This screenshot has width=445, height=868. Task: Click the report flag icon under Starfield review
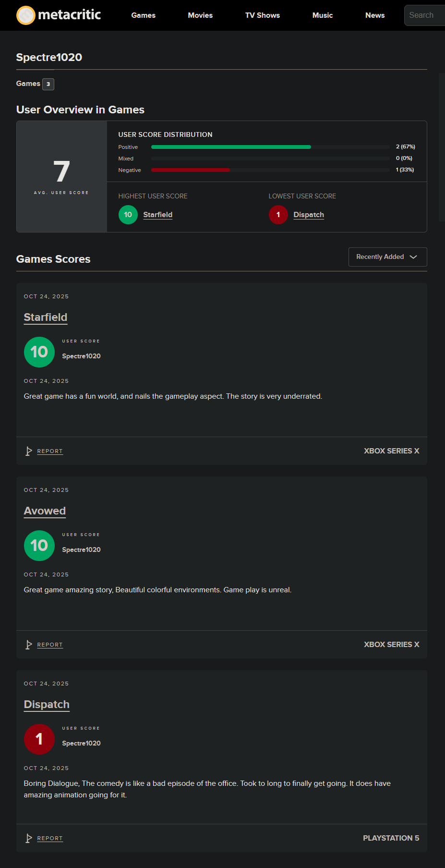click(x=29, y=451)
